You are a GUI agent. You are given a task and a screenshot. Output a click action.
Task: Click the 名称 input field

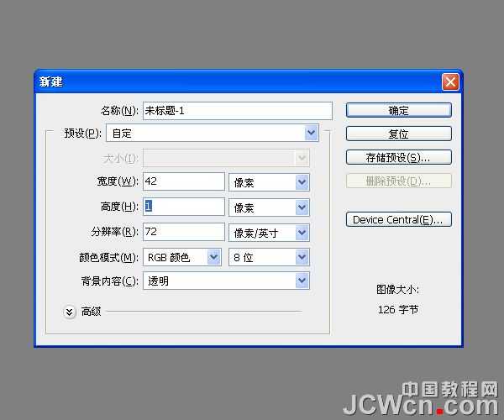pyautogui.click(x=238, y=111)
